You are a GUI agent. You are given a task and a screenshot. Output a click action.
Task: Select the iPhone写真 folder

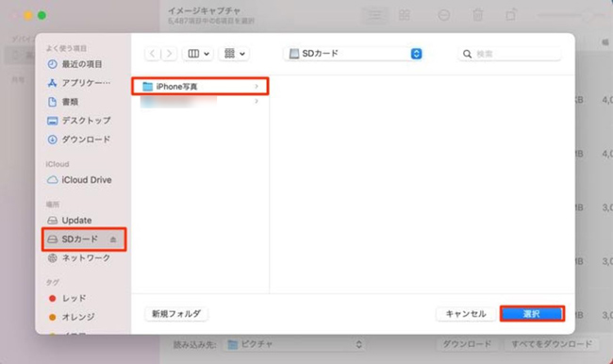click(200, 87)
